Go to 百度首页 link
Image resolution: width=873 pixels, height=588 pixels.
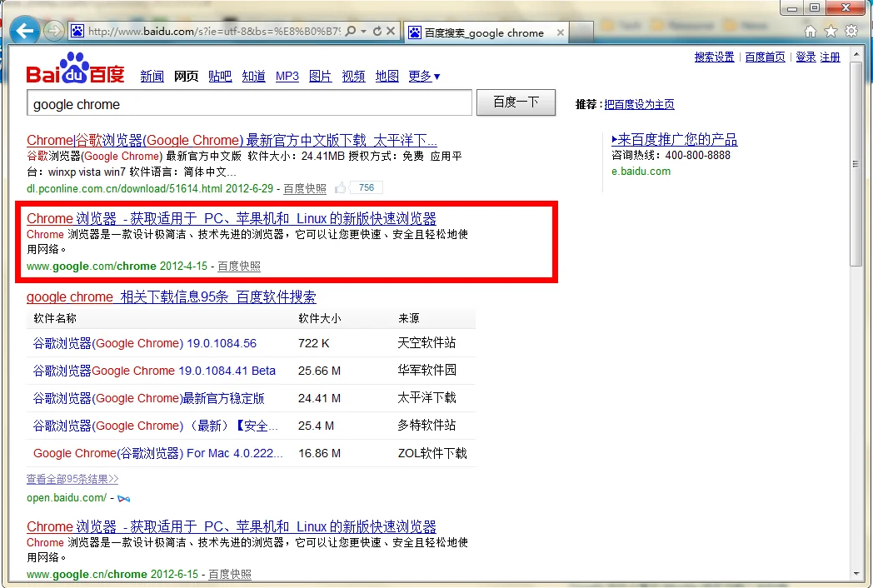(765, 57)
